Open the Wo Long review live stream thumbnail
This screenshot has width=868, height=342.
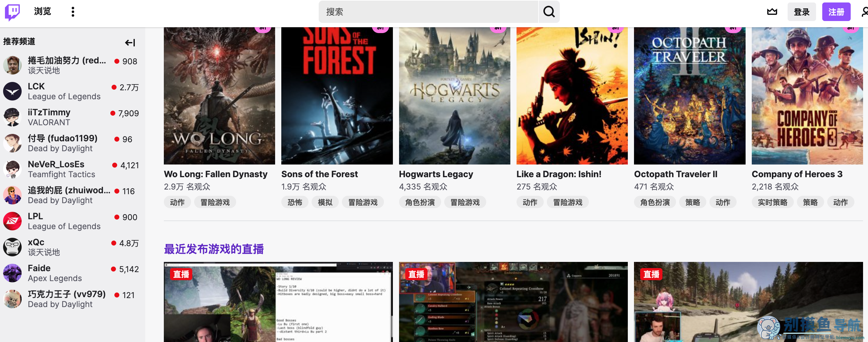pyautogui.click(x=278, y=301)
